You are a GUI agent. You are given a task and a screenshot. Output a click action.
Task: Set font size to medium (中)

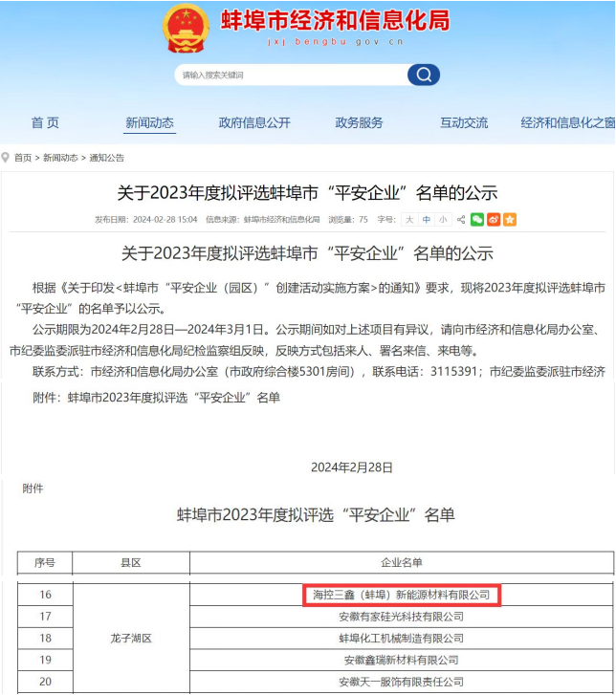coord(426,220)
